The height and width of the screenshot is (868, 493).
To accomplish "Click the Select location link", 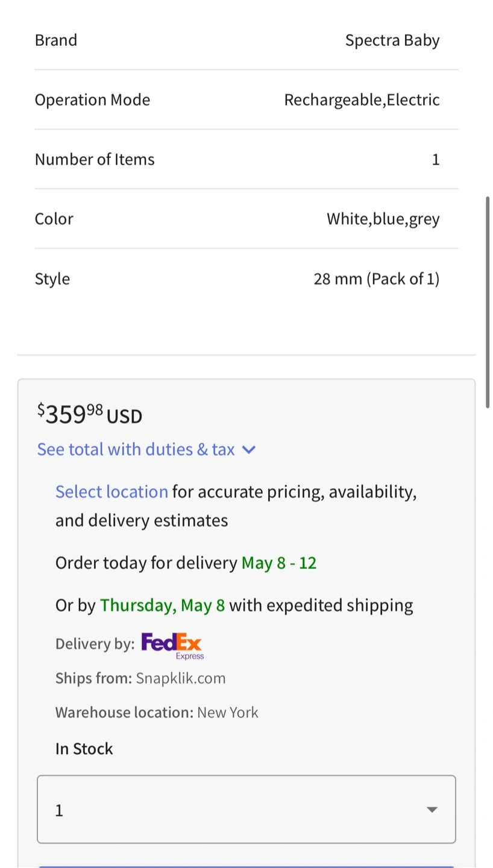I will coord(111,492).
